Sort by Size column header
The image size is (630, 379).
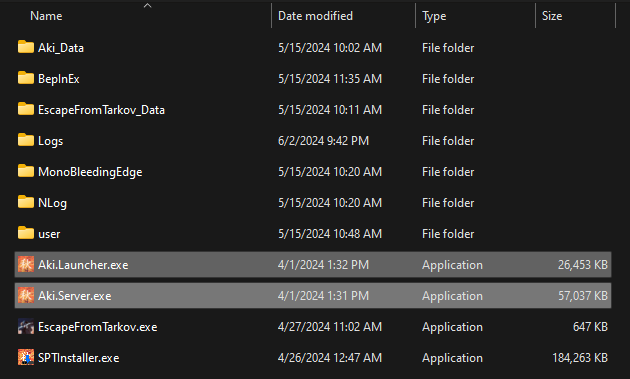552,16
